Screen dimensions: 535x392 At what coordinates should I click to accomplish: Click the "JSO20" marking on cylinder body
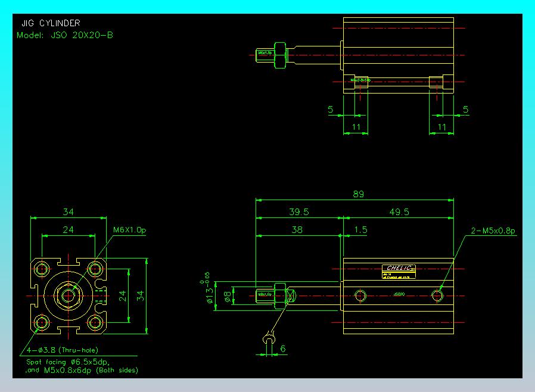point(399,294)
